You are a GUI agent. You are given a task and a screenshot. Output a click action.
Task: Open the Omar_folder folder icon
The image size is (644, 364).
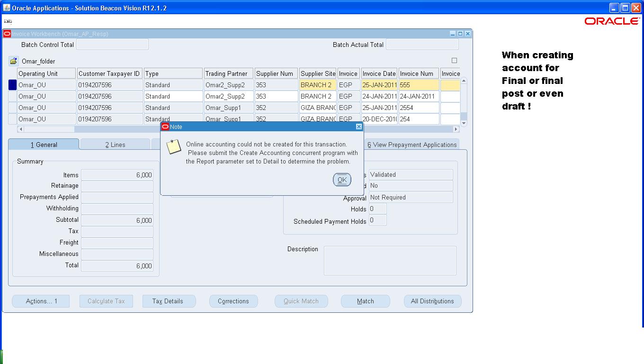click(x=13, y=61)
